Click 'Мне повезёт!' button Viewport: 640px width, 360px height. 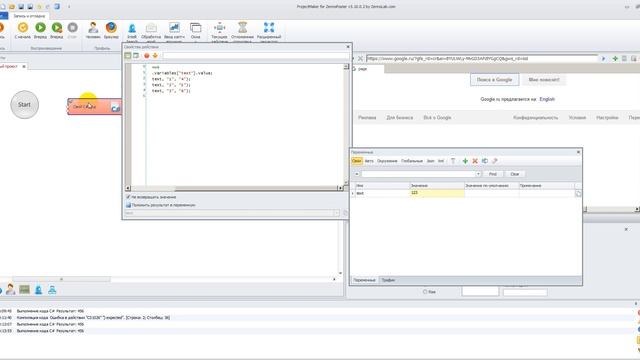click(544, 80)
